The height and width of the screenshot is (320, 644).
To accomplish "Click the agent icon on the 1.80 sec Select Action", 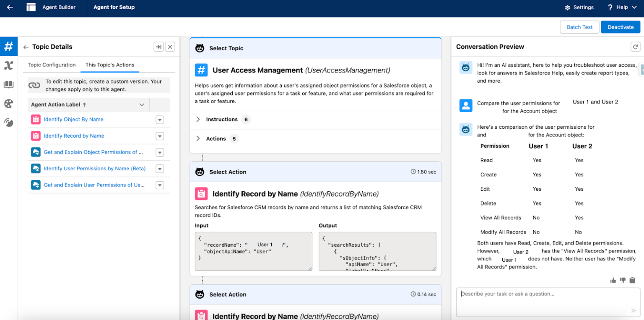I will [200, 172].
